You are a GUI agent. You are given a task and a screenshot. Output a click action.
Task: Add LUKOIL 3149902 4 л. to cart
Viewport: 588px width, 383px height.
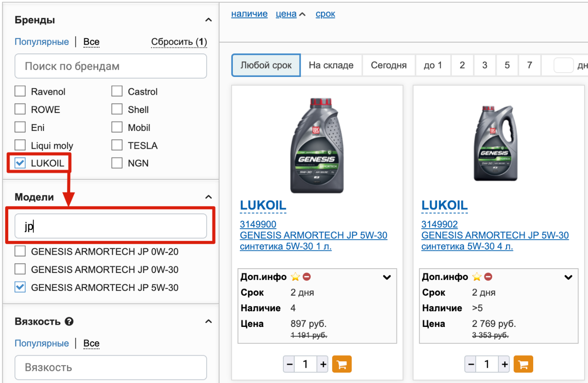point(523,364)
